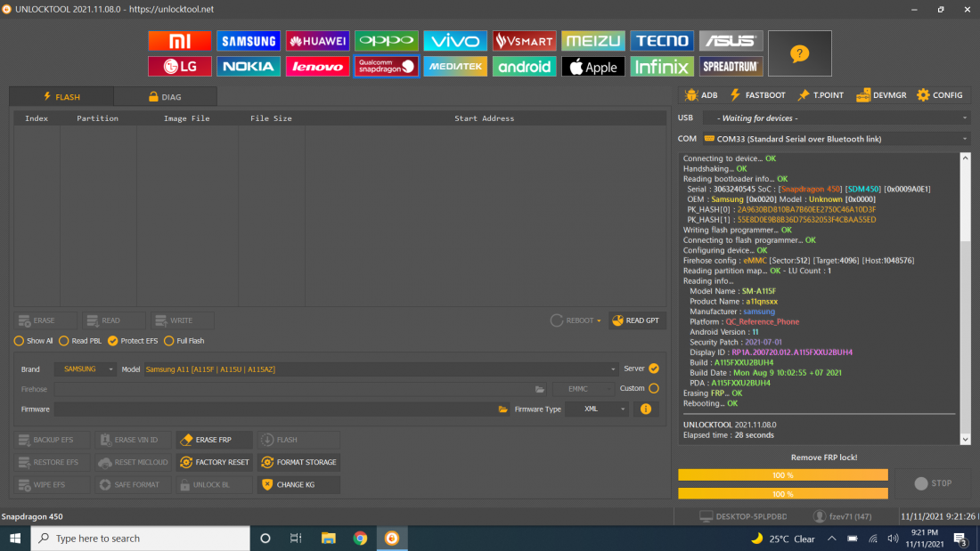Launch DEVMGR device manager
Viewport: 980px width, 551px height.
click(881, 95)
